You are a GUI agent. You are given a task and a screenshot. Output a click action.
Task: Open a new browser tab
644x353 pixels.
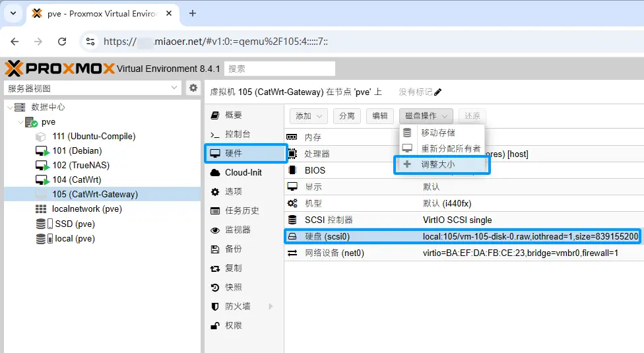pyautogui.click(x=193, y=14)
